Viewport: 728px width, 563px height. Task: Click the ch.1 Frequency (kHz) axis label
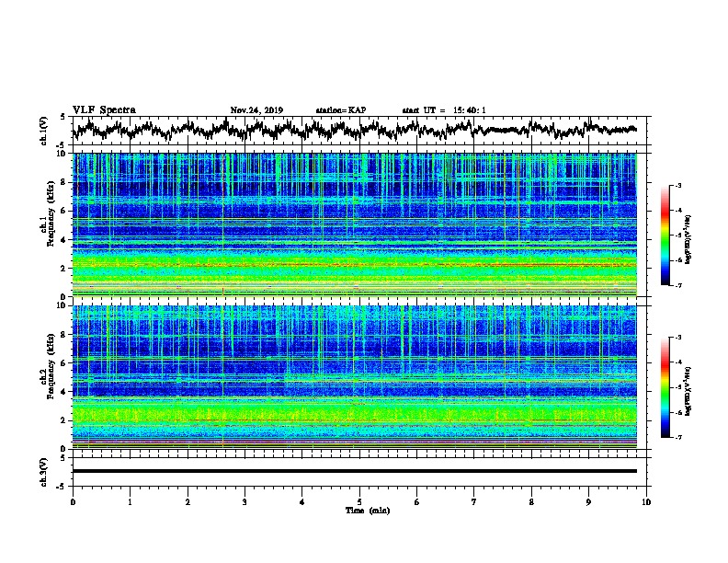point(48,213)
